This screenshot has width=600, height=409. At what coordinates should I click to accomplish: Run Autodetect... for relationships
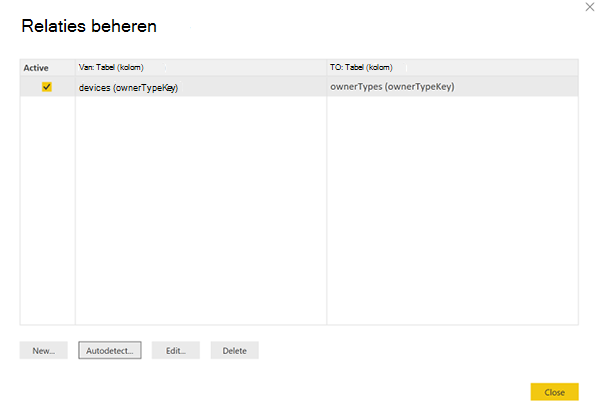pyautogui.click(x=110, y=350)
